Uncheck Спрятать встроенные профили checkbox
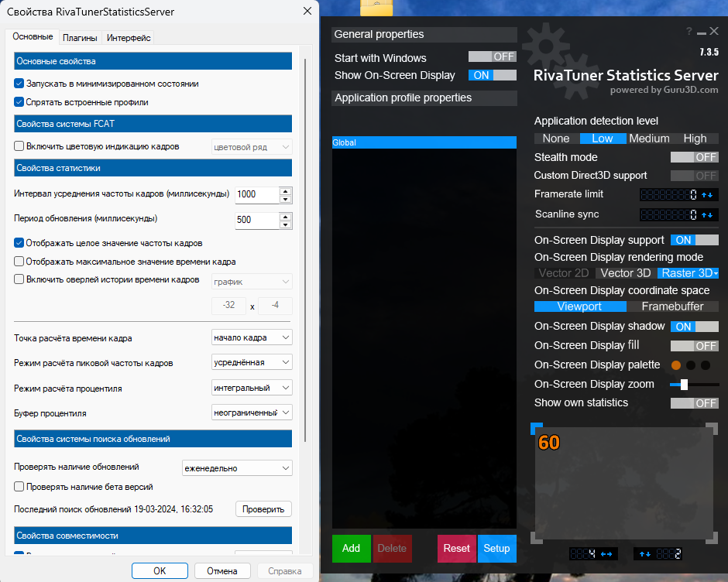Image resolution: width=728 pixels, height=582 pixels. click(19, 102)
